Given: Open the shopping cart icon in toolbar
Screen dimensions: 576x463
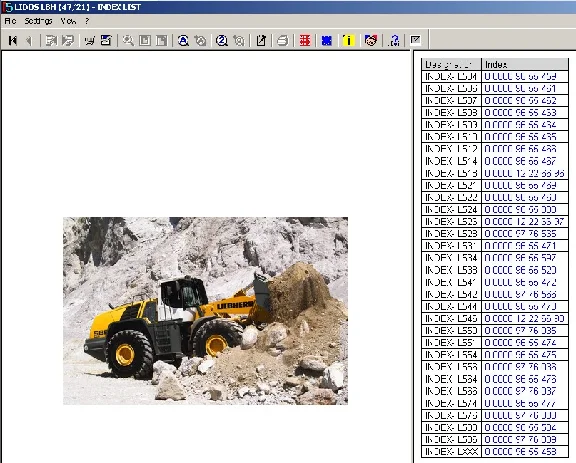Looking at the screenshot, I should tap(89, 40).
